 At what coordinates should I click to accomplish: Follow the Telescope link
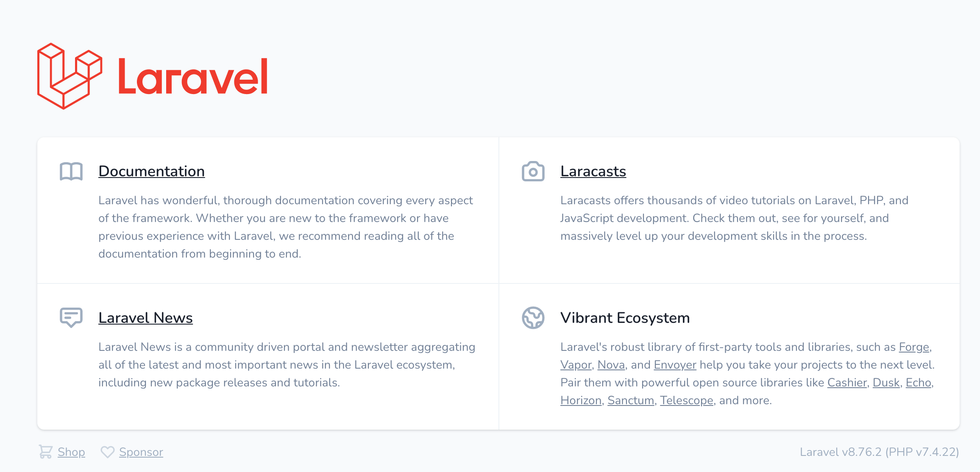coord(686,400)
